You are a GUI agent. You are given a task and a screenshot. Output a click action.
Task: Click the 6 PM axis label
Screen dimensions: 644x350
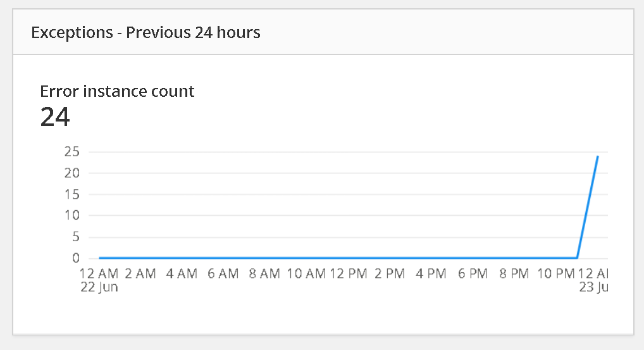tap(473, 273)
